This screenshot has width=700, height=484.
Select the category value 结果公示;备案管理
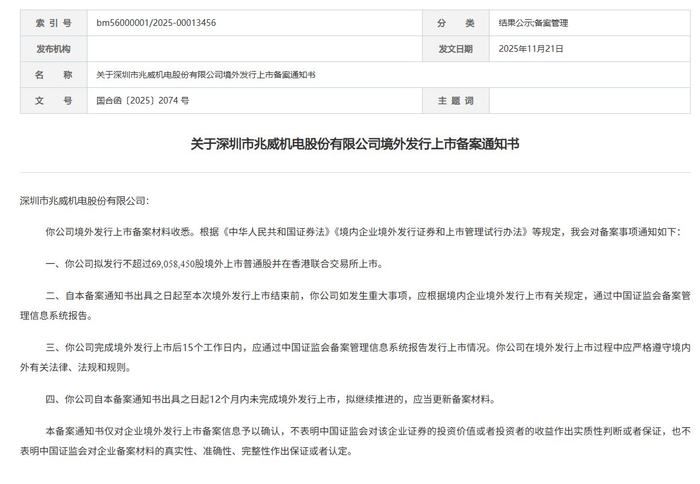(533, 23)
